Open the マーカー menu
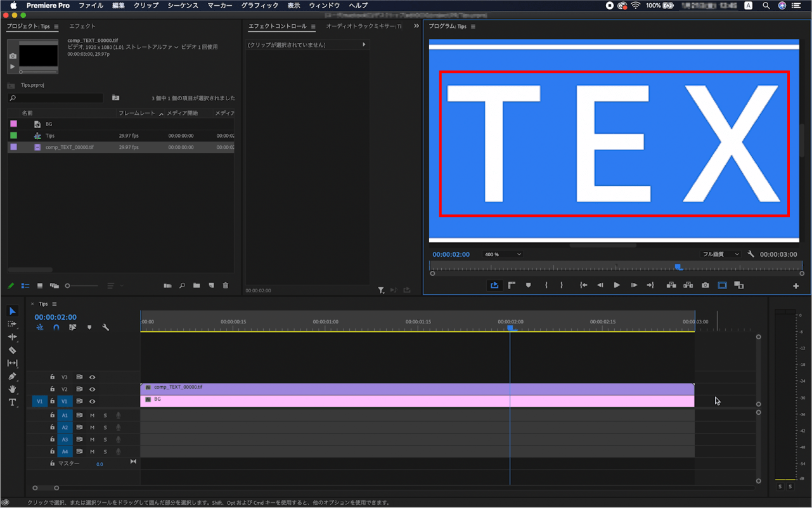 tap(220, 5)
